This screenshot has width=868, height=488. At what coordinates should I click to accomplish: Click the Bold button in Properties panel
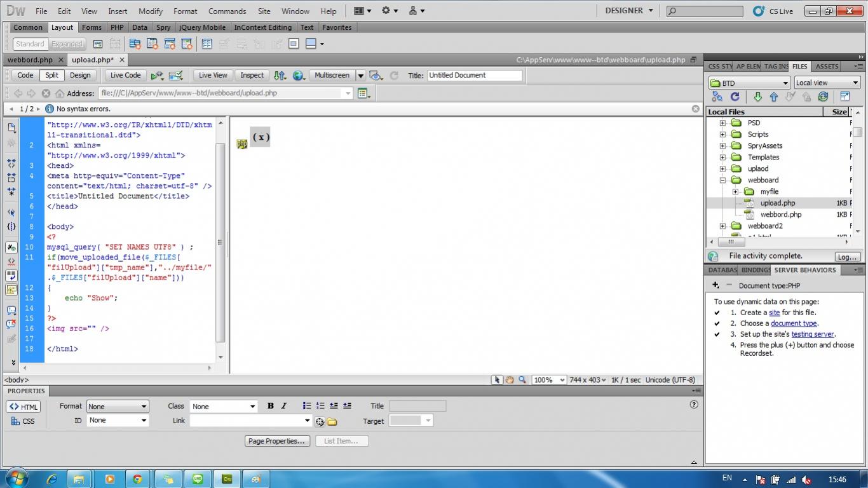271,406
